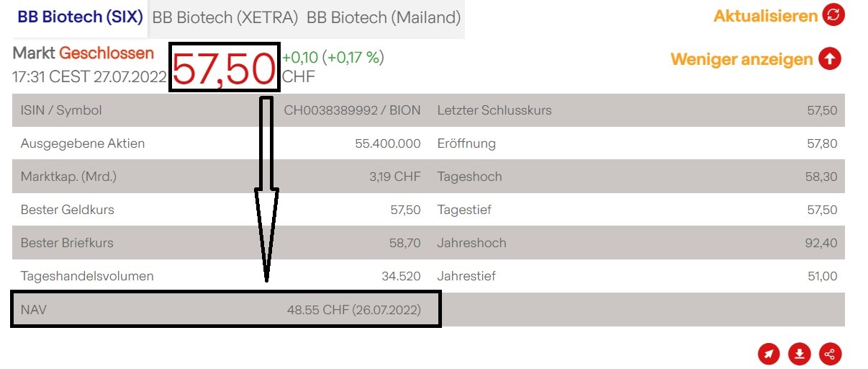Click the Tageshandelsvolumen value 34.520
The width and height of the screenshot is (868, 369).
pyautogui.click(x=400, y=276)
